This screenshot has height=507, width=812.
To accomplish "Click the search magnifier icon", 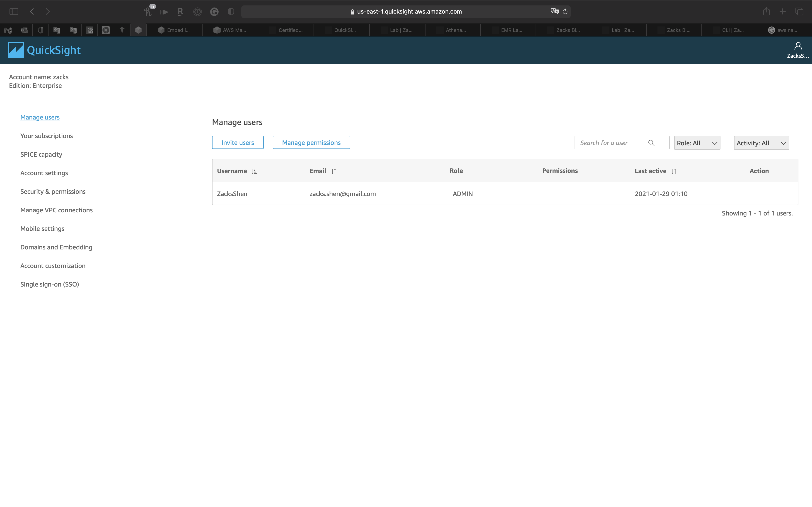I will point(651,143).
